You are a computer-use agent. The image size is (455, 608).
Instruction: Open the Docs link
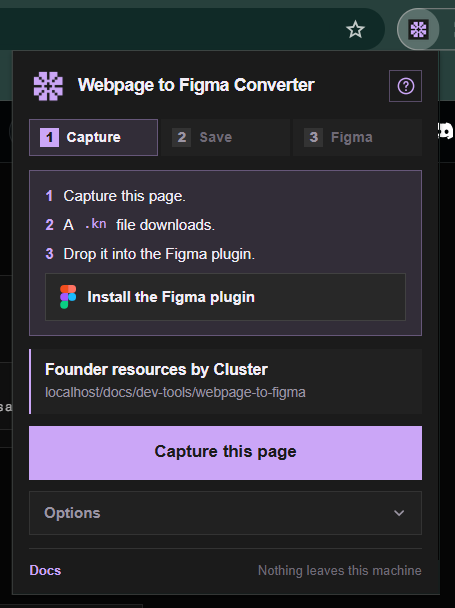pos(45,570)
